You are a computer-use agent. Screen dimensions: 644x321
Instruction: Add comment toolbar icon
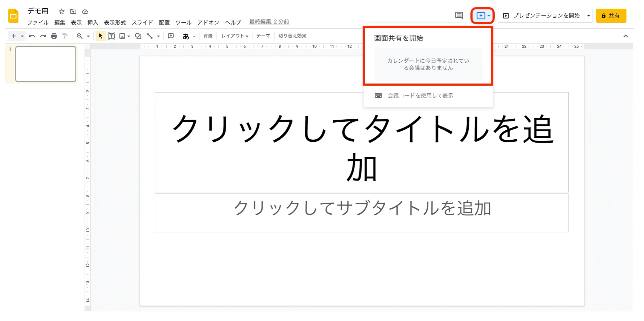click(171, 36)
